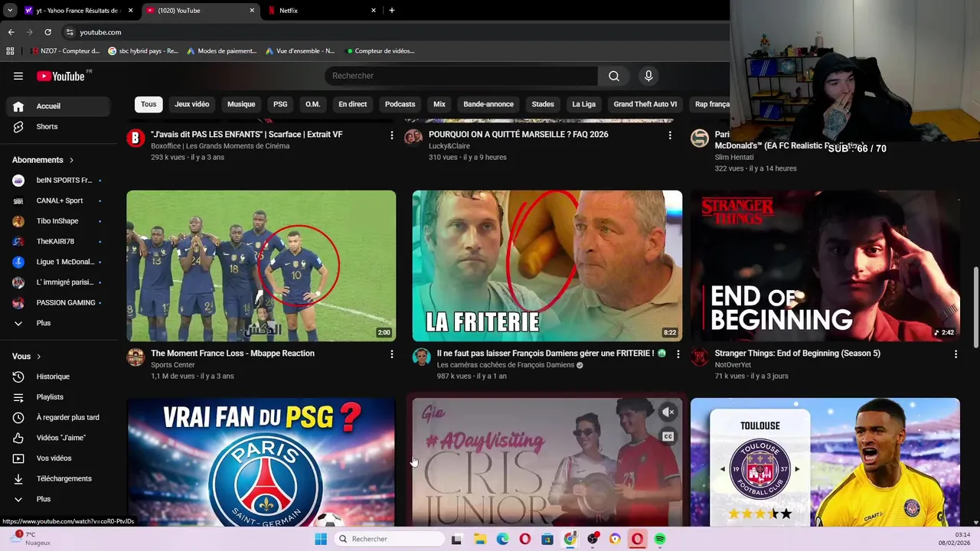The width and height of the screenshot is (980, 551).
Task: Open Téléchargements in the sidebar
Action: click(x=58, y=478)
